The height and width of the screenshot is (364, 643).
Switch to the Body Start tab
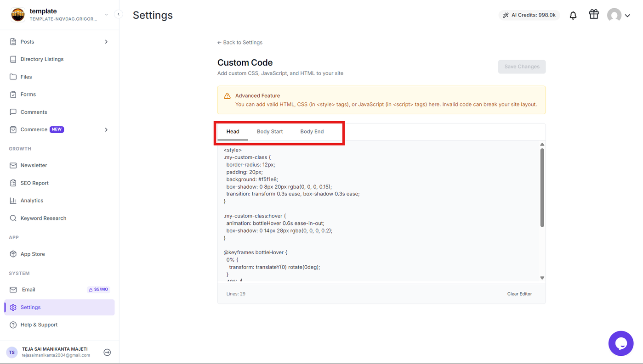pos(270,132)
